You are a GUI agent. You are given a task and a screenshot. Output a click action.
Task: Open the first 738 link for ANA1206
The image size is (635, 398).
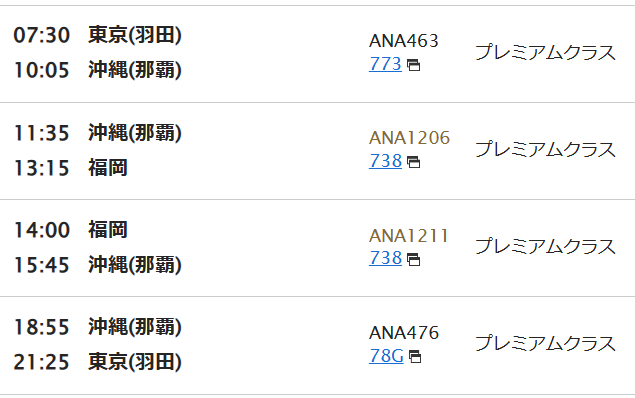tap(385, 161)
